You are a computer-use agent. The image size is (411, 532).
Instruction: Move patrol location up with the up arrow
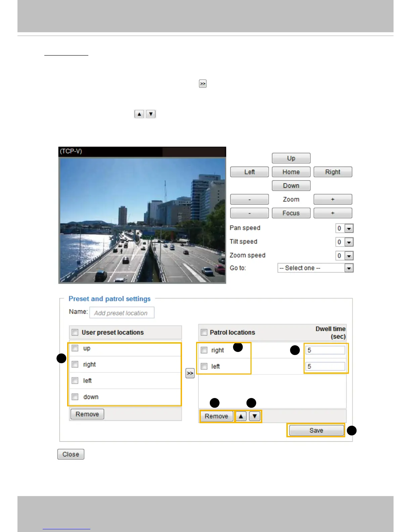coord(241,416)
